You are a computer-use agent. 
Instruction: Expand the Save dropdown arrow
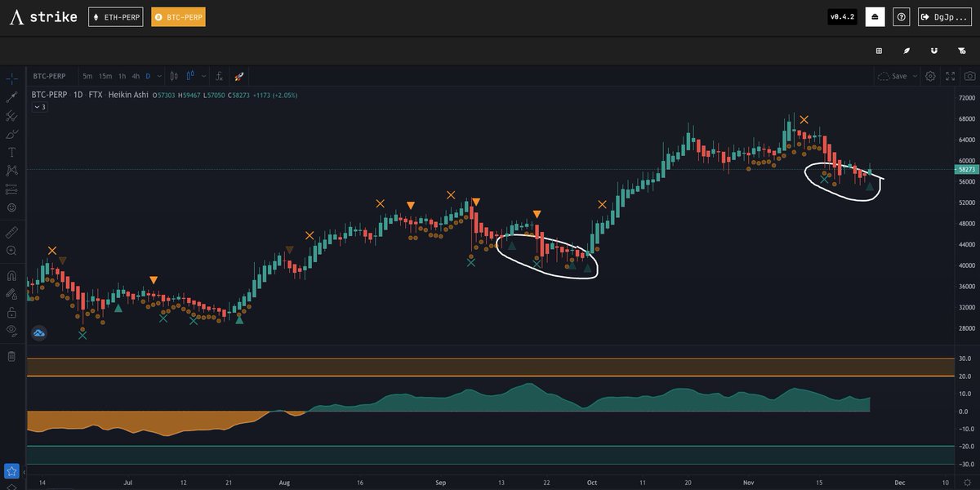coord(915,76)
